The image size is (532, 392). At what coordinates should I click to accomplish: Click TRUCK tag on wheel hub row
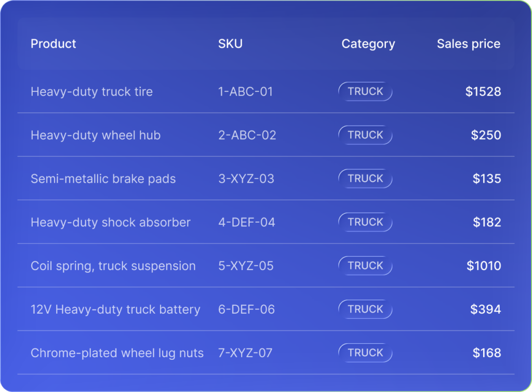click(365, 135)
